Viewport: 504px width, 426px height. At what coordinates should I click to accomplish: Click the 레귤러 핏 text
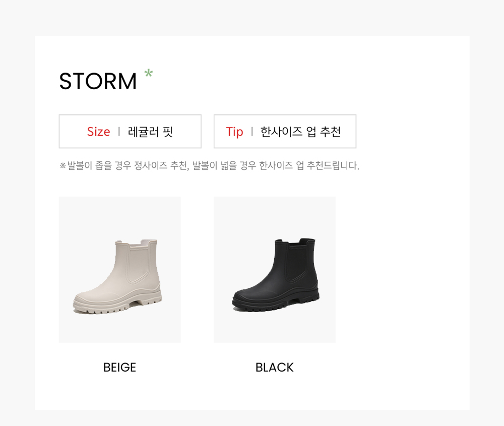click(150, 132)
